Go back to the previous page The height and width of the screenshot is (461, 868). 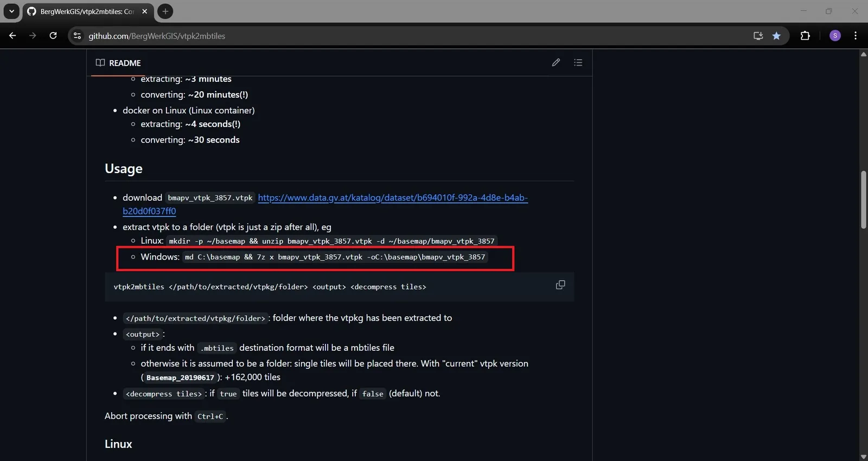(x=12, y=36)
